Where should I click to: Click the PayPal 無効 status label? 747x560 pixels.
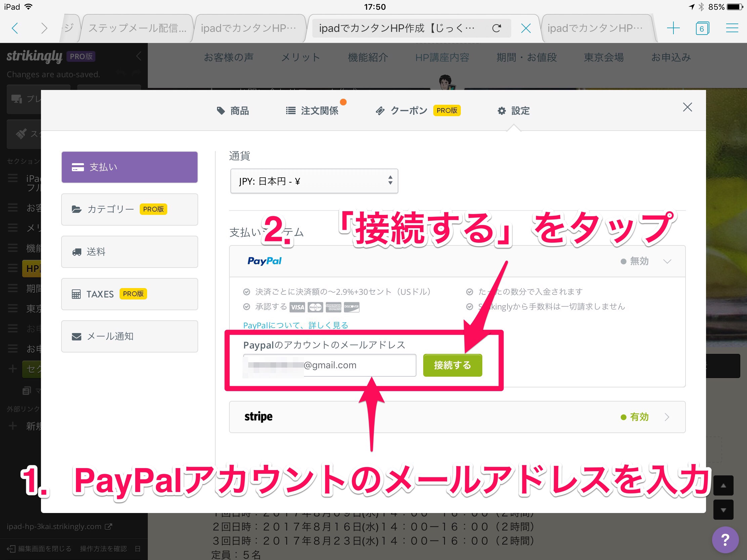coord(635,261)
